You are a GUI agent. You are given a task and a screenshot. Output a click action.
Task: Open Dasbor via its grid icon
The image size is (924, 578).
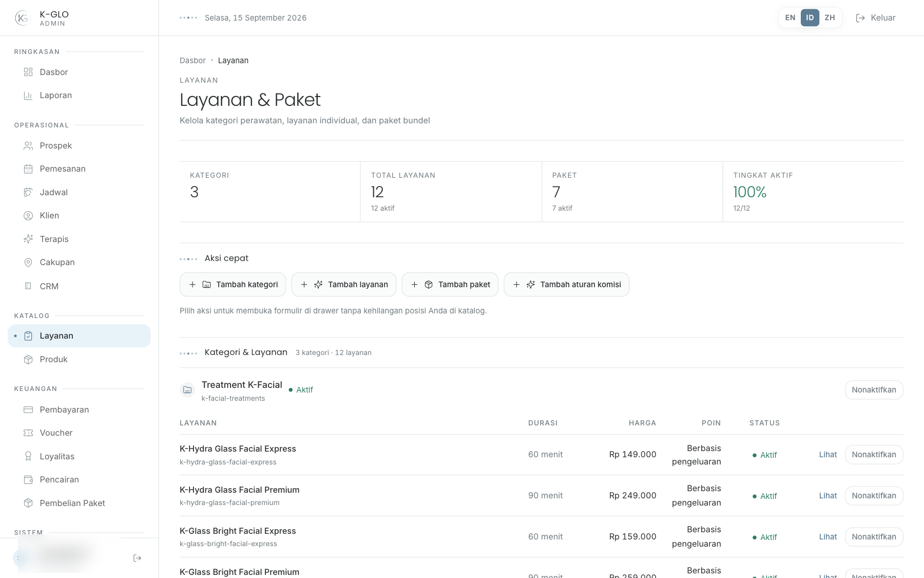(x=28, y=72)
